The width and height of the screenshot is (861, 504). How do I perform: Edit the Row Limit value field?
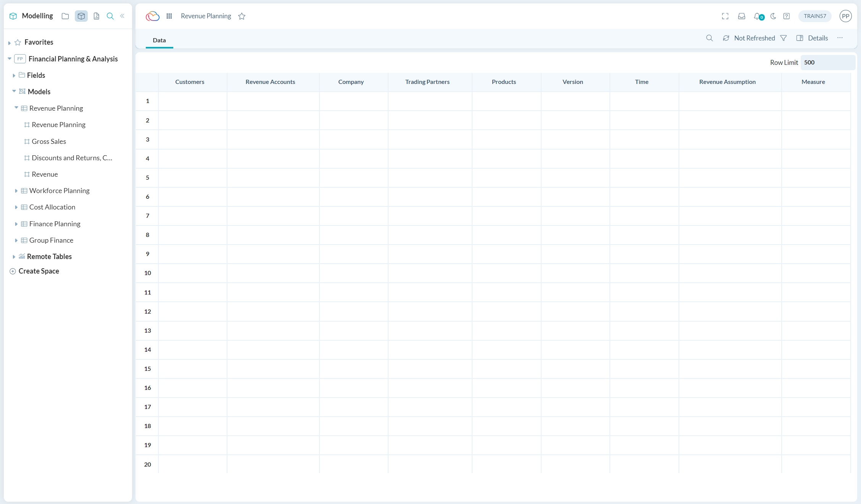coord(827,62)
